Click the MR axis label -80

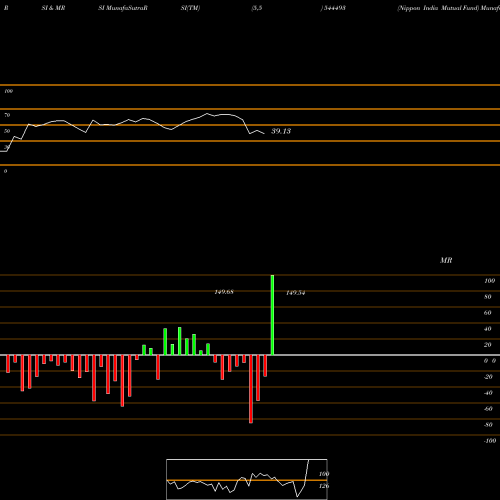click(x=488, y=425)
